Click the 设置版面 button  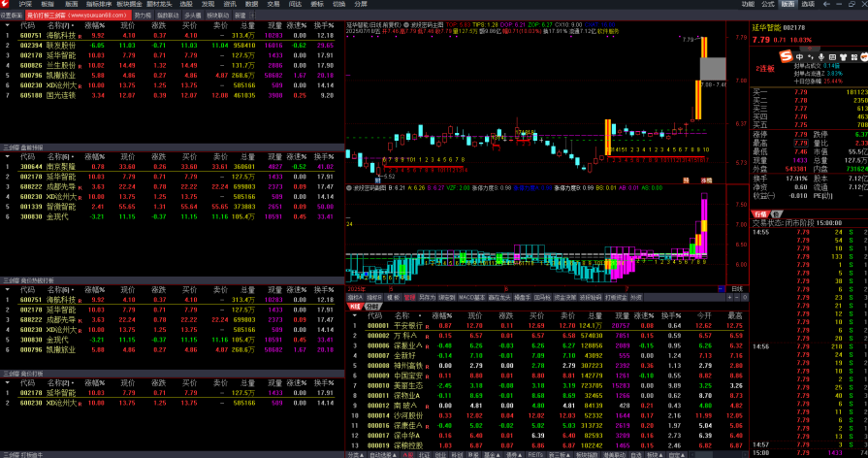point(12,16)
